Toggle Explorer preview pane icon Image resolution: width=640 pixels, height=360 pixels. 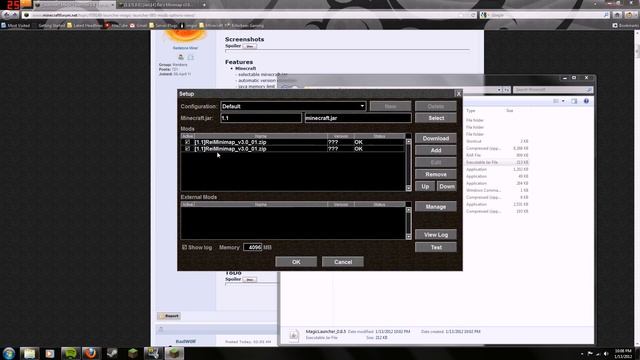[574, 101]
